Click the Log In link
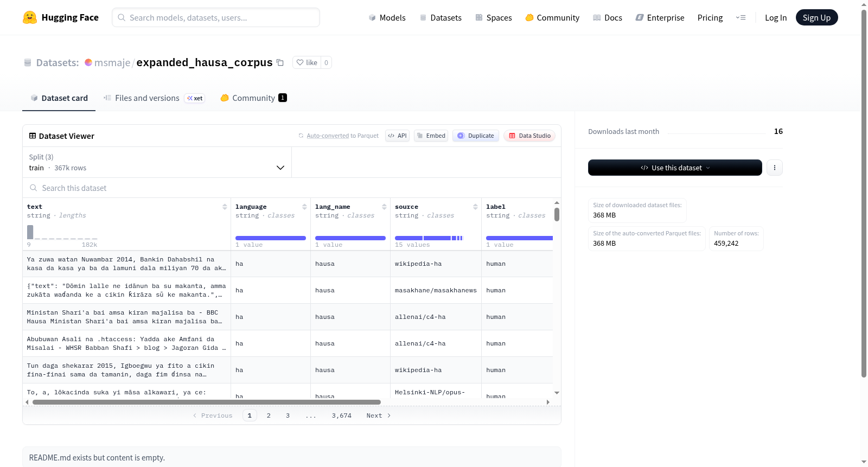868x467 pixels. tap(776, 17)
